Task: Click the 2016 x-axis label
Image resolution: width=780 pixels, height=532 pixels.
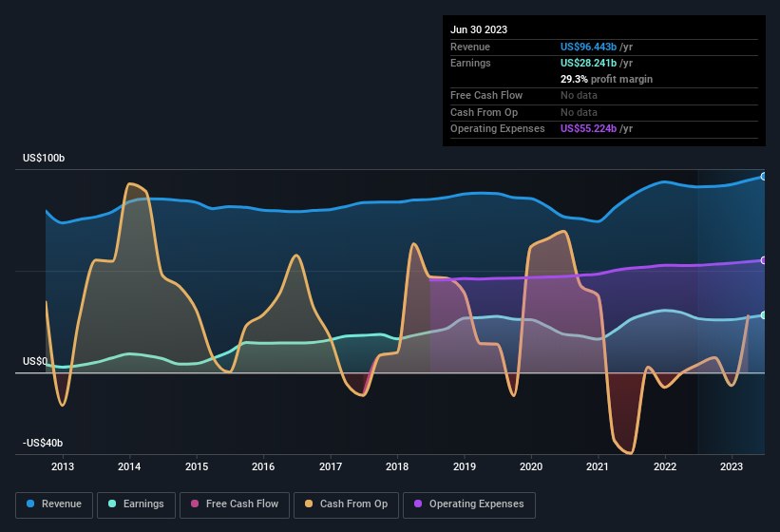Action: tap(263, 466)
